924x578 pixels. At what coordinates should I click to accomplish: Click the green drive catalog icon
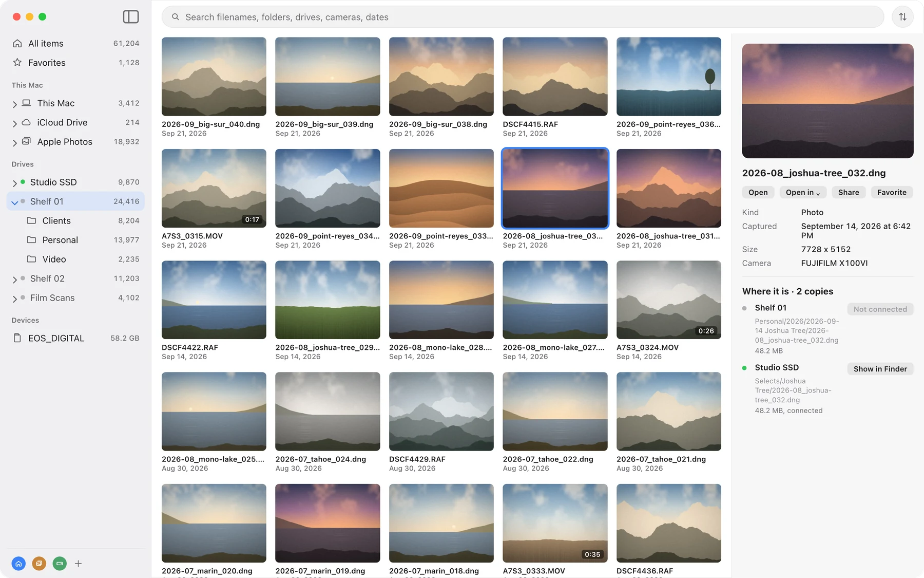click(x=60, y=564)
